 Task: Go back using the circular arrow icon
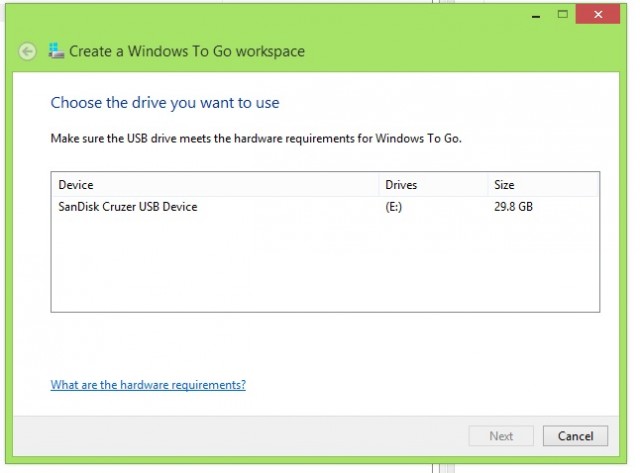pyautogui.click(x=27, y=51)
